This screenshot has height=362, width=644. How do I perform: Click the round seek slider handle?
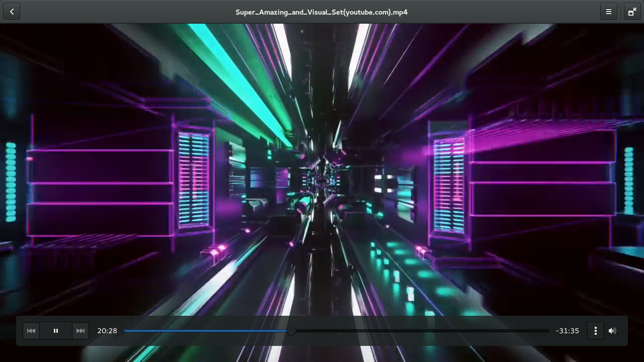pyautogui.click(x=291, y=331)
